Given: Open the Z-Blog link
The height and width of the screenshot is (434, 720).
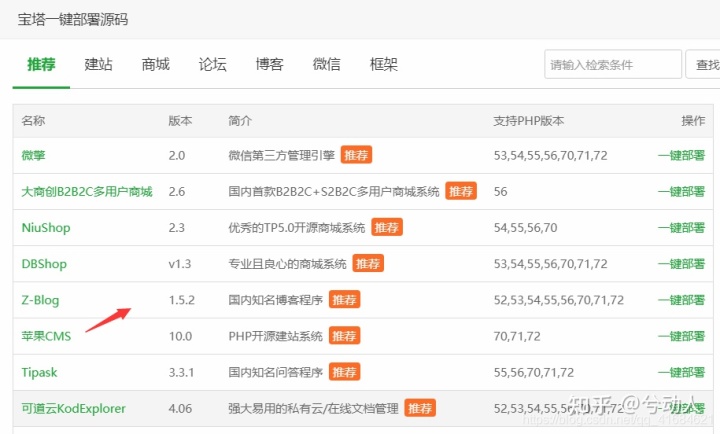Looking at the screenshot, I should click(40, 300).
